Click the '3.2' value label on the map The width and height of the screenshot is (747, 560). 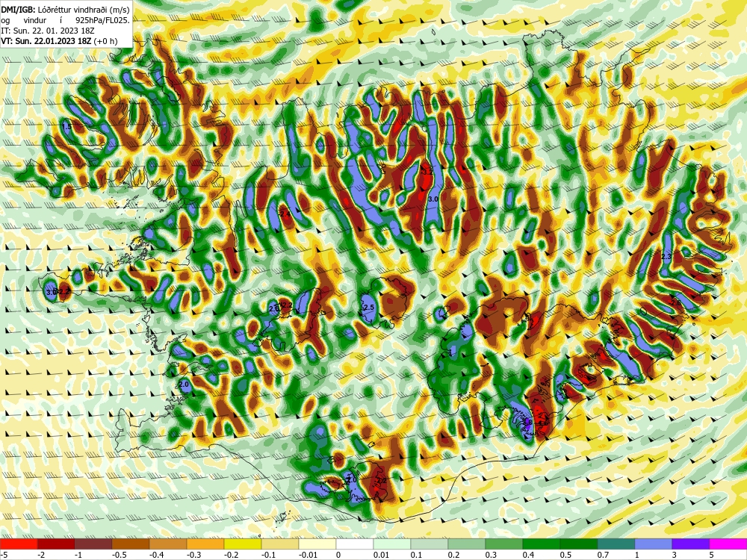click(427, 172)
